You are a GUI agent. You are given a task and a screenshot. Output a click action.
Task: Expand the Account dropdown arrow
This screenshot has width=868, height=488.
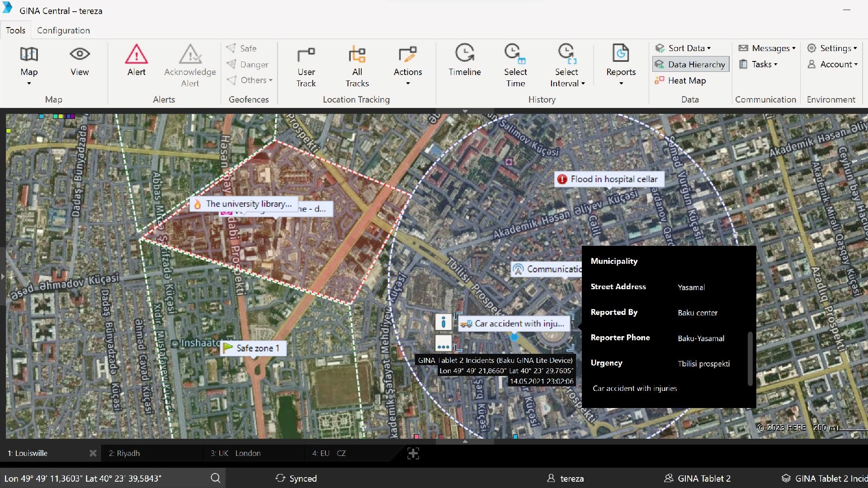tap(856, 65)
